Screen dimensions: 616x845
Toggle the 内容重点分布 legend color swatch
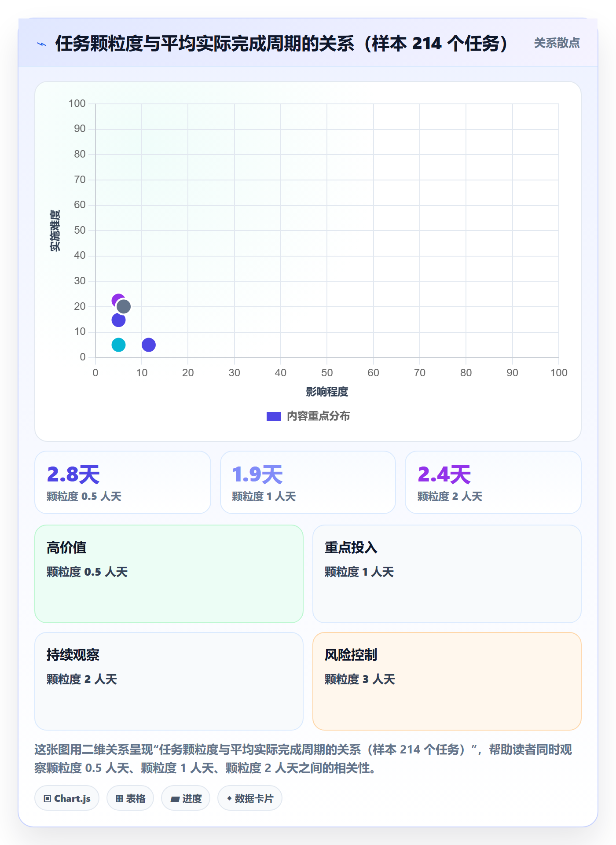(x=273, y=416)
